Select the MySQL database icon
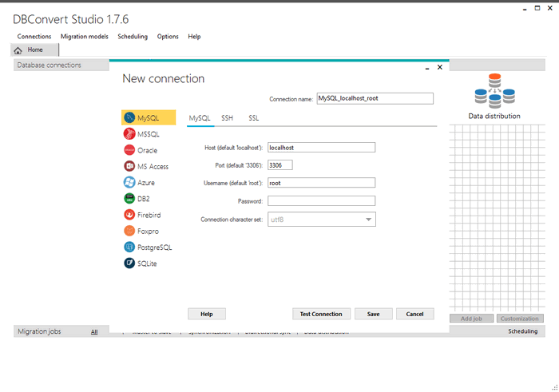 [x=129, y=118]
